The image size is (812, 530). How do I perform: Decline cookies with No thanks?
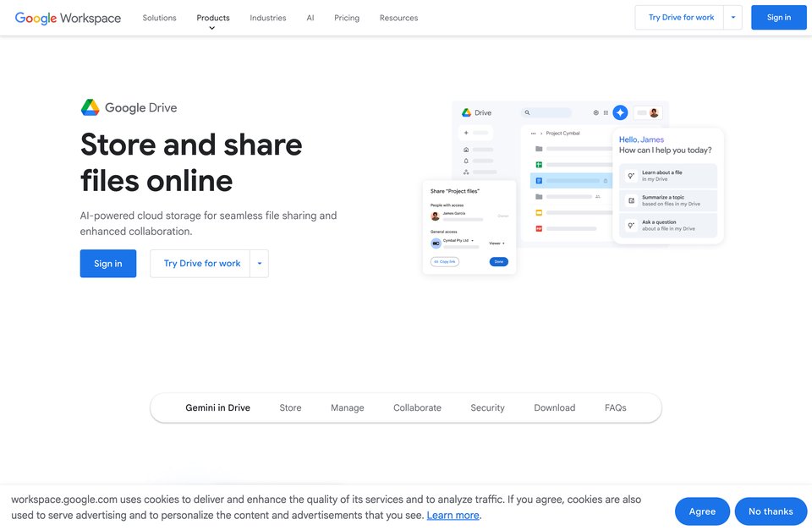pos(771,511)
